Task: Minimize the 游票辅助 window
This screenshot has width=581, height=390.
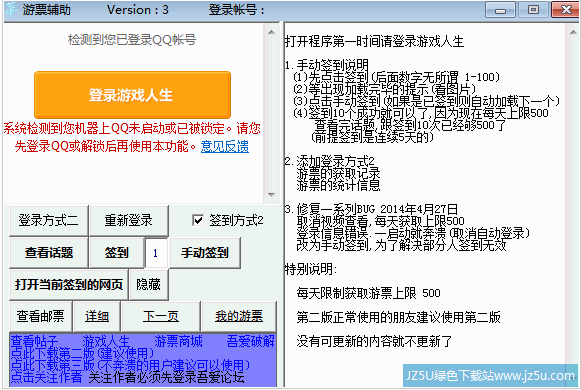Action: [500, 10]
